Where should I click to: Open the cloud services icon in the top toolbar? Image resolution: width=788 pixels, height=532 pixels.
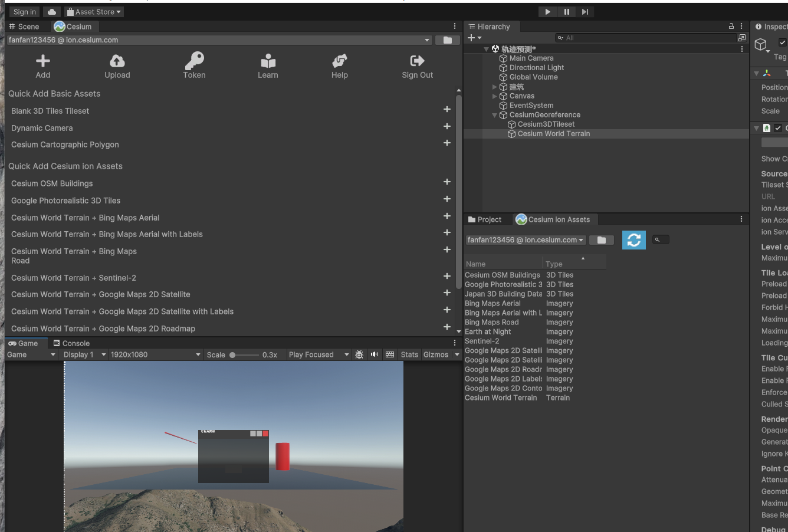click(52, 12)
